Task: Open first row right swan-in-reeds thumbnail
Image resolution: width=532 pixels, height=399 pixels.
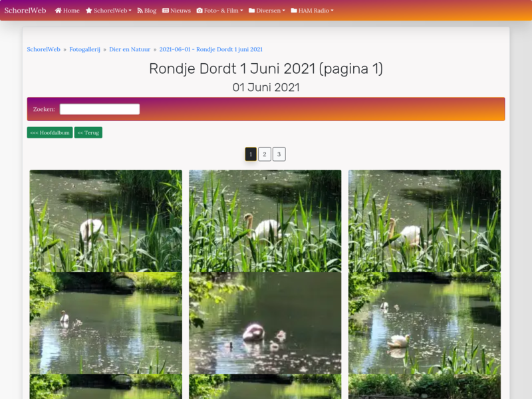Action: coord(424,221)
